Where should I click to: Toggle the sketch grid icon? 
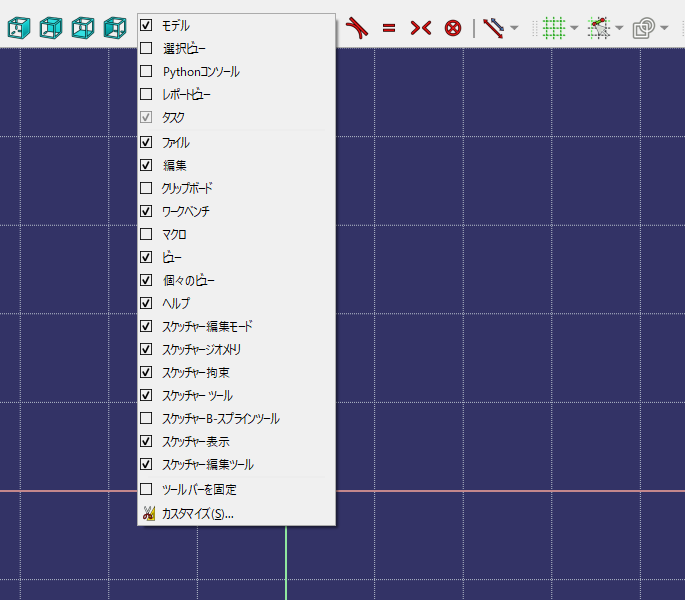click(554, 28)
